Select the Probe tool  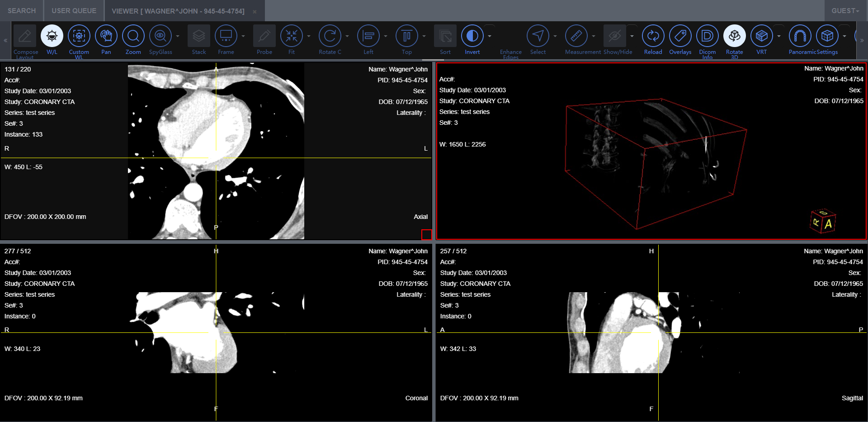coord(264,36)
